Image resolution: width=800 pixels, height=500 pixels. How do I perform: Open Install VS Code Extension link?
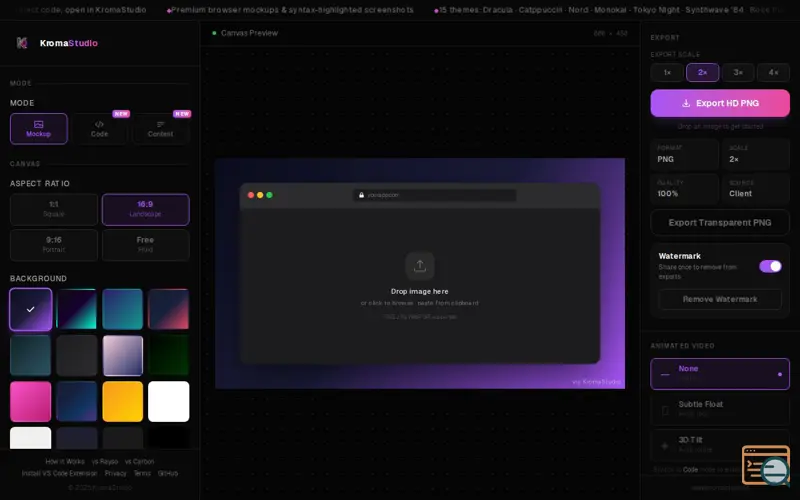click(59, 473)
